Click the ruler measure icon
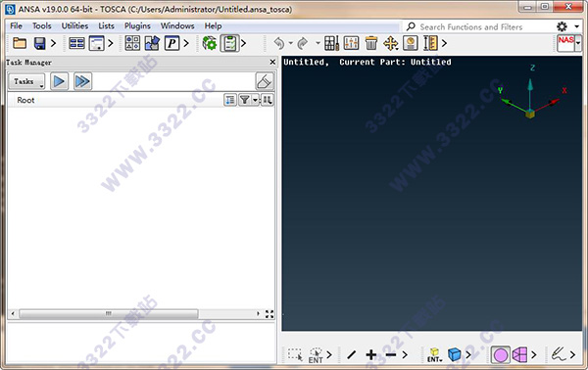The image size is (588, 370). pos(430,43)
